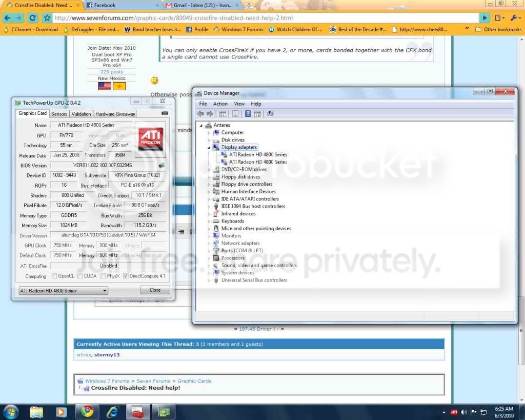Image resolution: width=525 pixels, height=420 pixels.
Task: Open Chrome wrench settings menu icon
Action: point(514,18)
